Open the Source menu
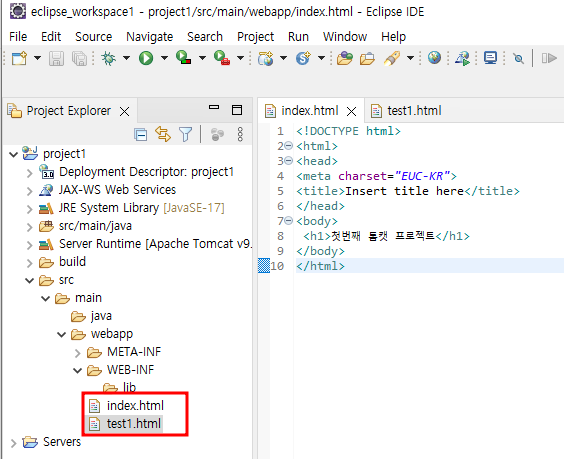564x459 pixels. (94, 37)
